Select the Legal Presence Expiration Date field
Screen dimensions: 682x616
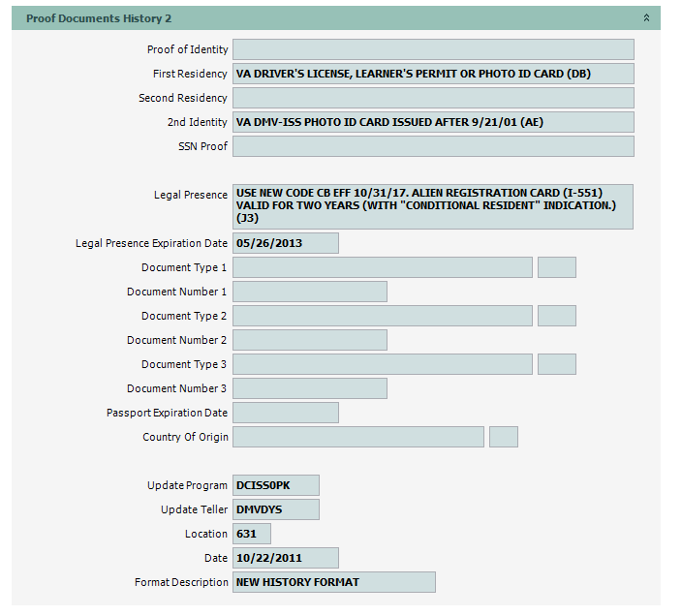tap(286, 243)
